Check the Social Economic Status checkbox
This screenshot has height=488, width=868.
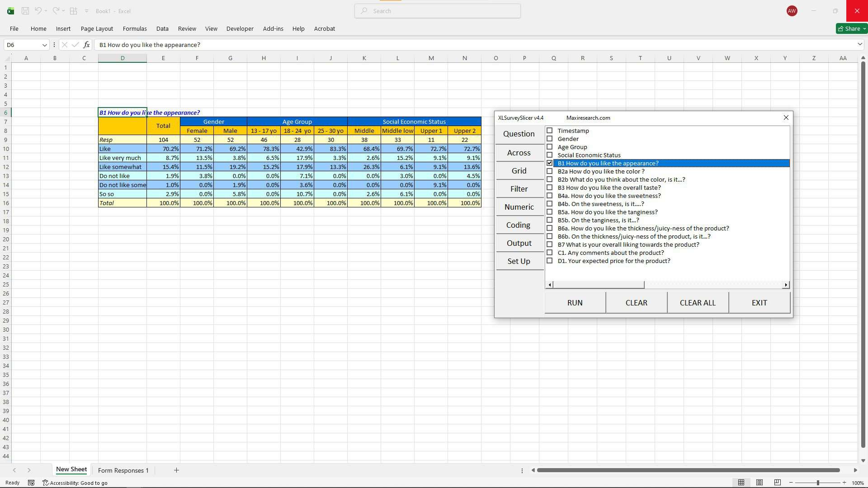[x=550, y=155]
